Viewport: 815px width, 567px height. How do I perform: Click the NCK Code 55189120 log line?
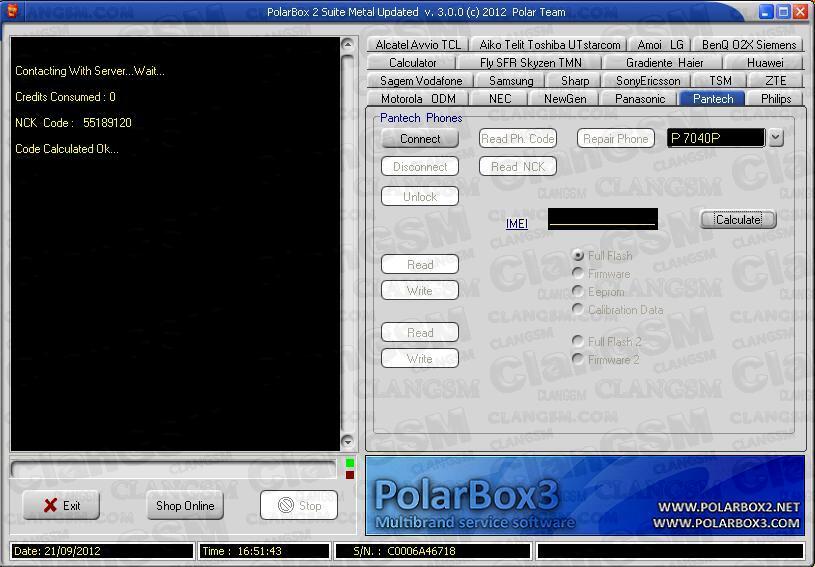pyautogui.click(x=73, y=123)
